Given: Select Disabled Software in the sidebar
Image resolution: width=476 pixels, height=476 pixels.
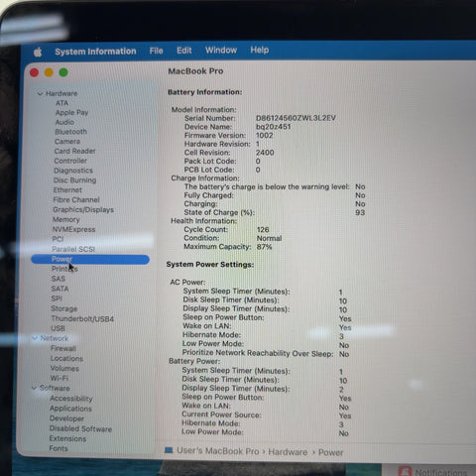Looking at the screenshot, I should coord(80,428).
